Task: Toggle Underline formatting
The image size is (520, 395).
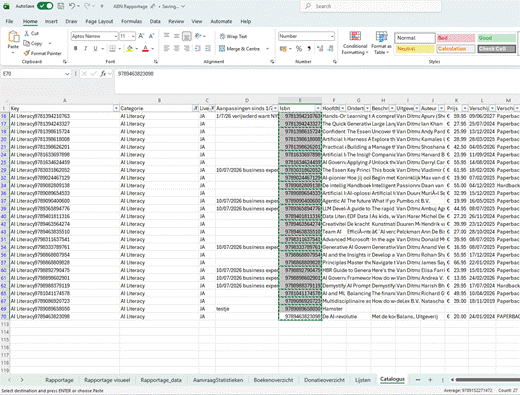Action: tap(95, 49)
